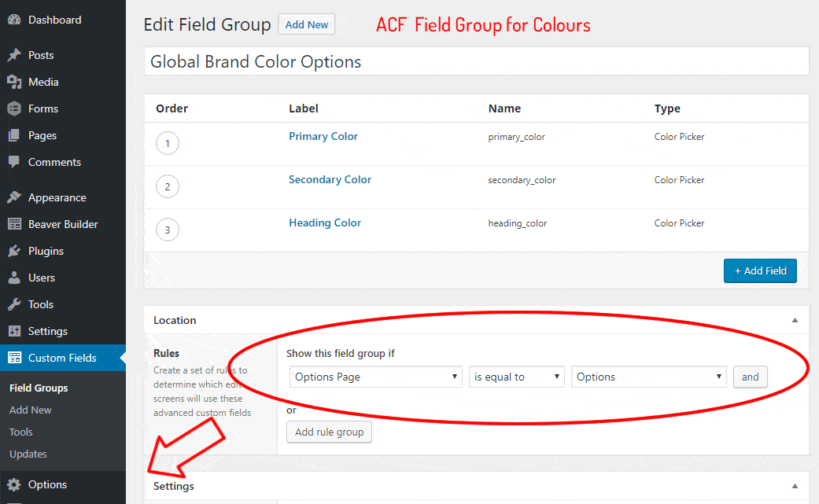
Task: Click Color Picker type in Secondary Color row
Action: coord(679,180)
